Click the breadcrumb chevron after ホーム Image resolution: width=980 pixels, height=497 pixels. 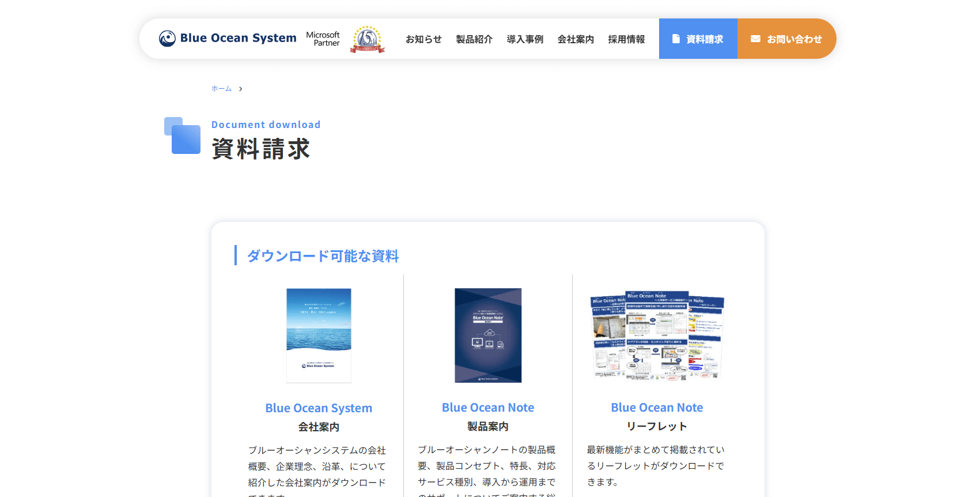click(240, 89)
